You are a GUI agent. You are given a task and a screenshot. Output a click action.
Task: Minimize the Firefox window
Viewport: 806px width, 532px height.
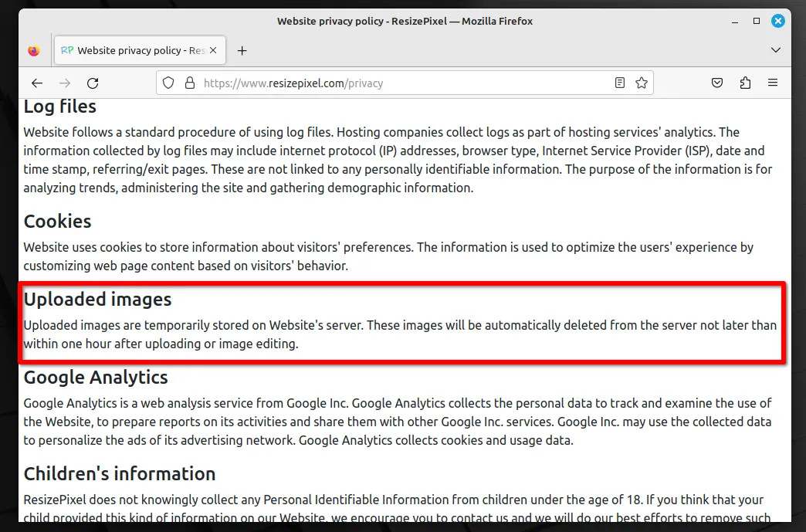[x=735, y=22]
